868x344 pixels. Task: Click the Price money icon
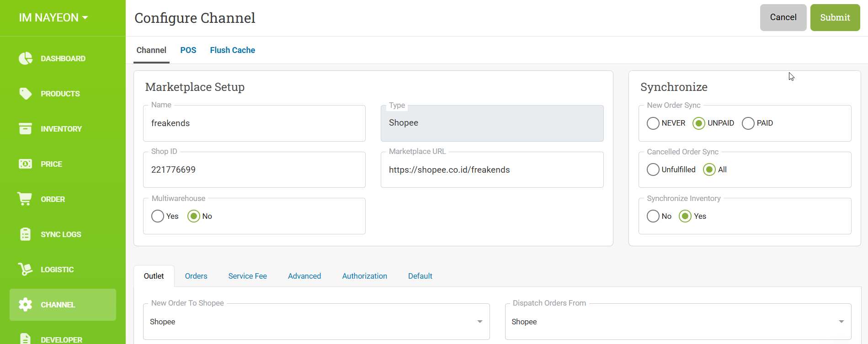(26, 164)
